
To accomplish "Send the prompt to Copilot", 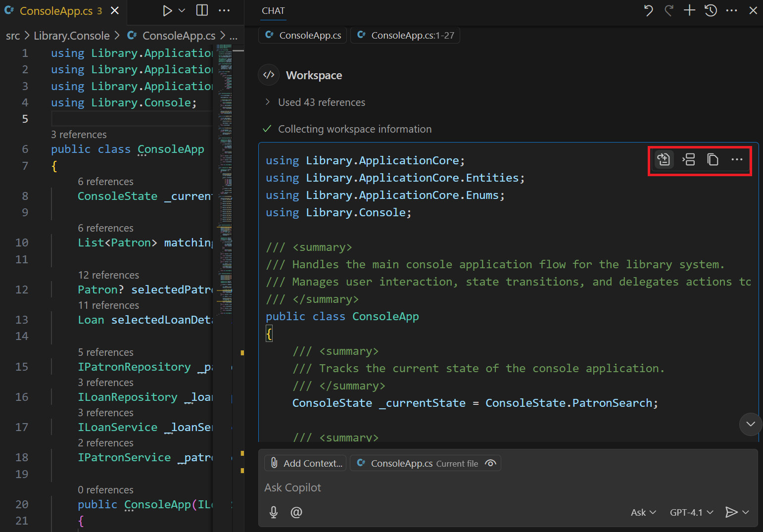I will coord(732,512).
